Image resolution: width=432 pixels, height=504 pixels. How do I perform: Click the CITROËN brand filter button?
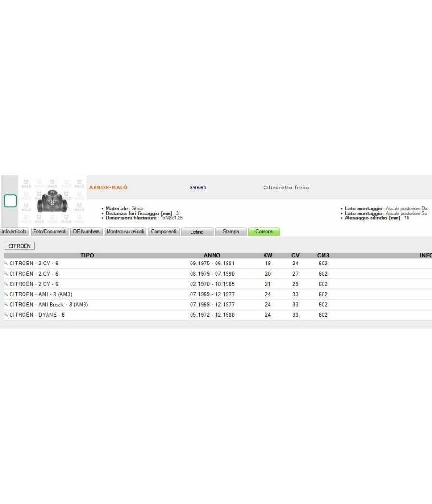point(19,246)
